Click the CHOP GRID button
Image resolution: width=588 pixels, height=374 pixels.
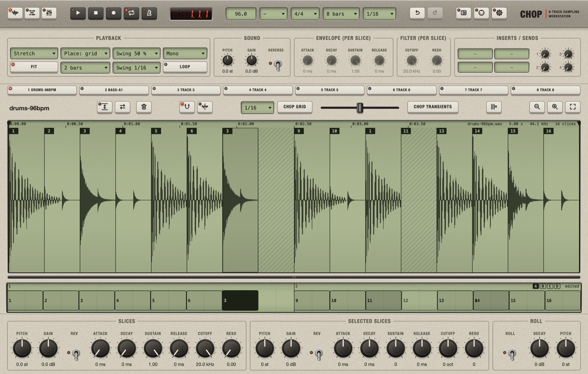click(x=295, y=107)
